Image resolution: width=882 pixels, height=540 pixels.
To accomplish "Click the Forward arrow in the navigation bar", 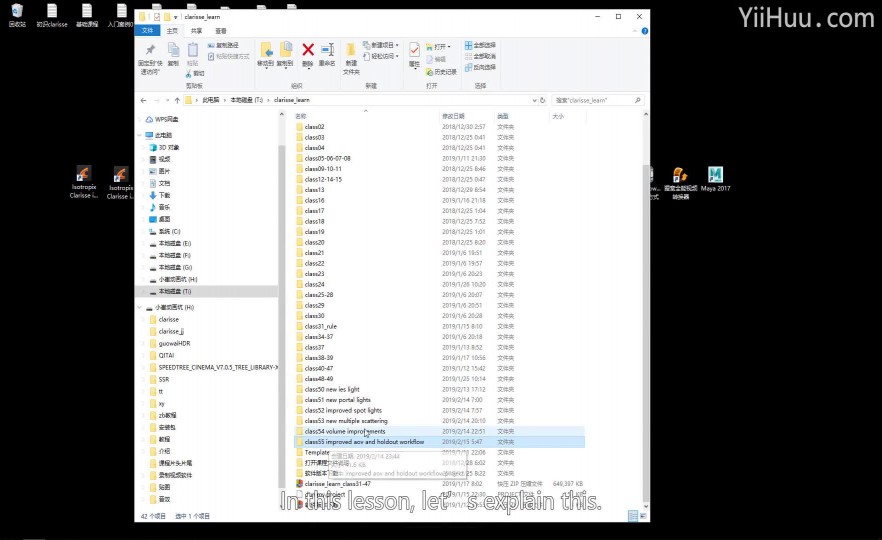I will (156, 100).
